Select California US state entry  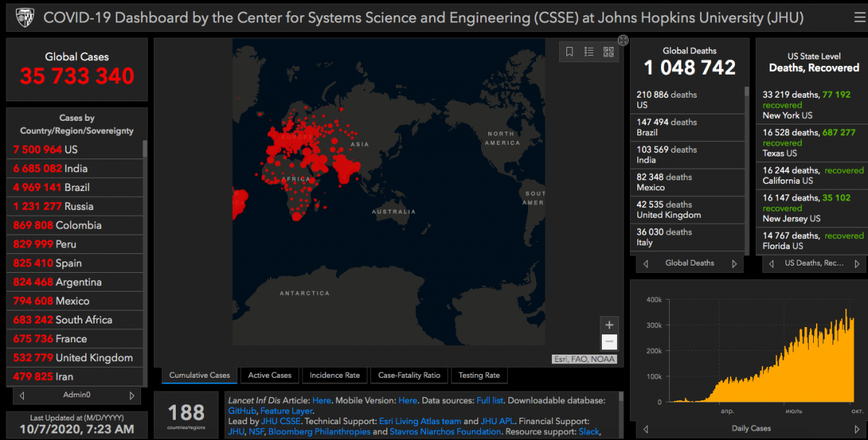point(813,176)
